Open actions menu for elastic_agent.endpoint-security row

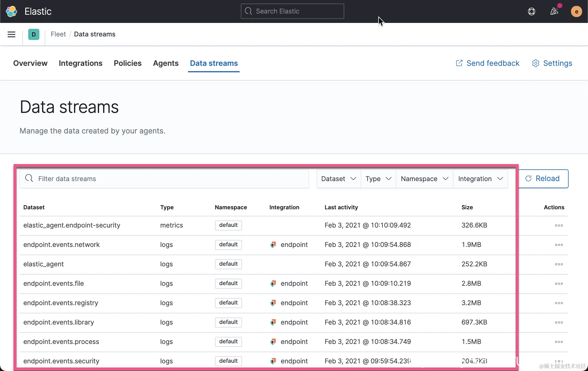click(x=559, y=225)
